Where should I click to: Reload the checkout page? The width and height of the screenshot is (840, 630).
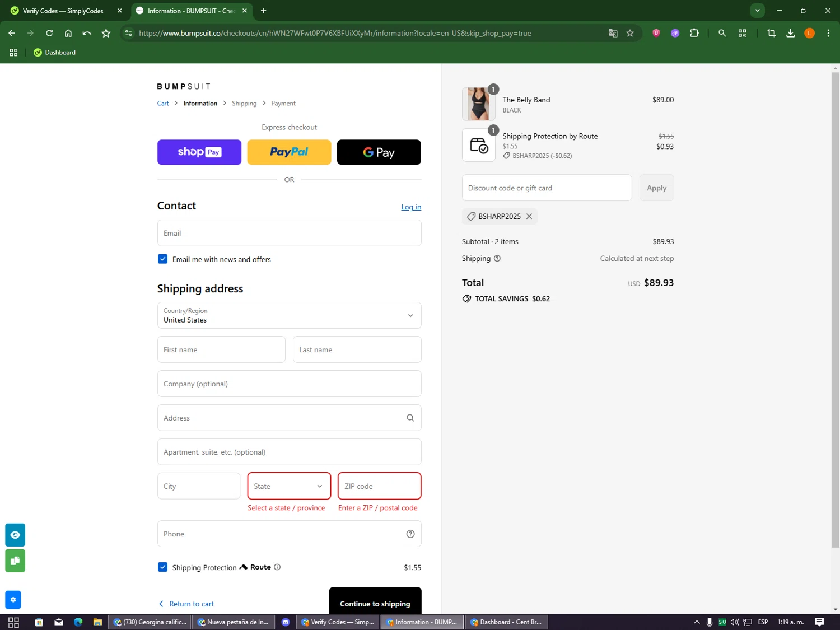(x=49, y=33)
